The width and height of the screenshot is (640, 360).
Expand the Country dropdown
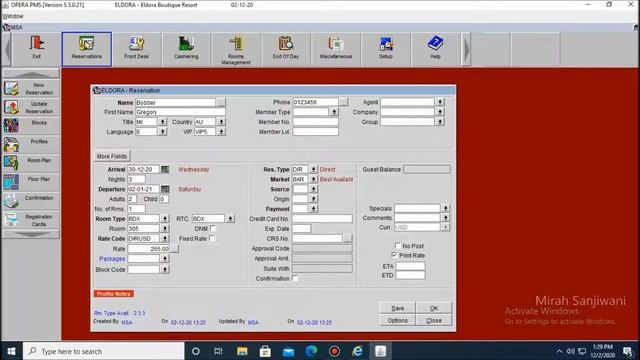221,122
